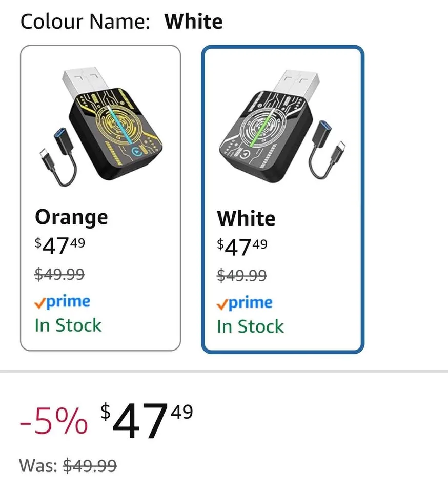This screenshot has height=492, width=448.
Task: Click In Stock text under Orange
Action: point(68,325)
